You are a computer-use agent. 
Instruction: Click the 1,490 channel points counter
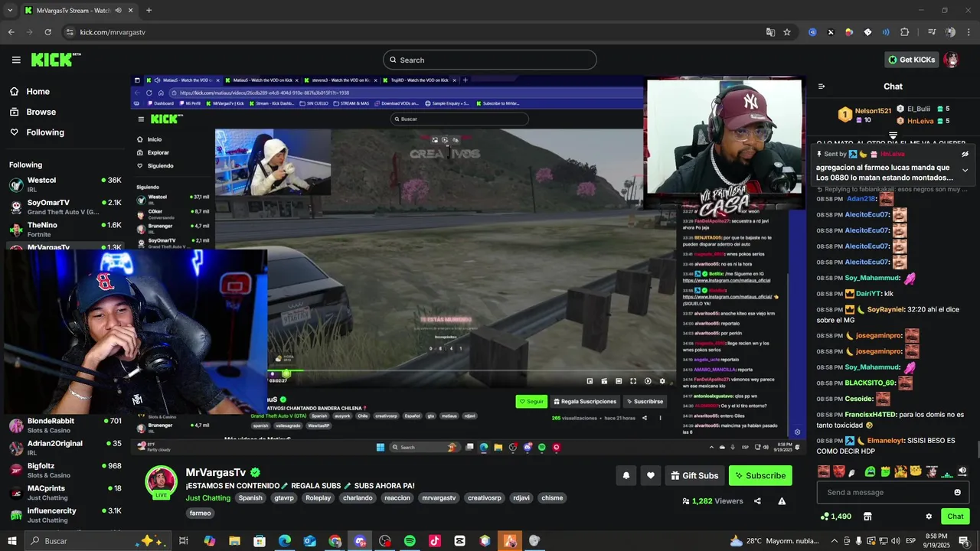point(836,517)
